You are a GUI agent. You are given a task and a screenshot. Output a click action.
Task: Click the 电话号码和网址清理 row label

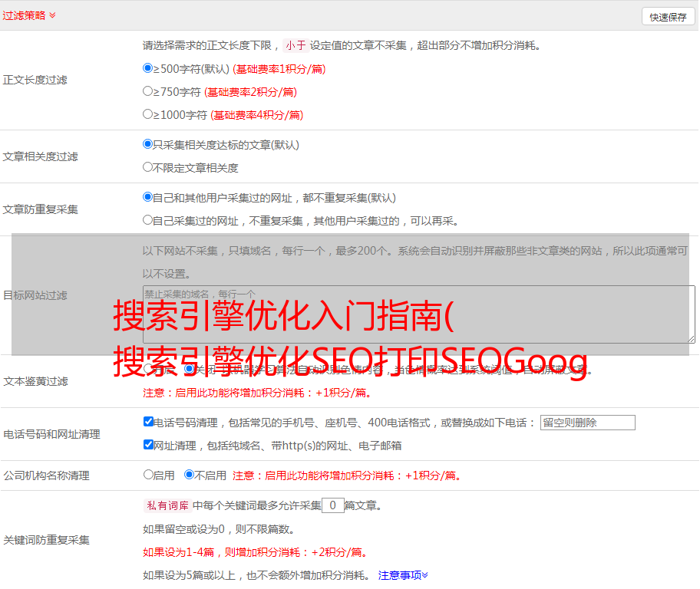51,434
